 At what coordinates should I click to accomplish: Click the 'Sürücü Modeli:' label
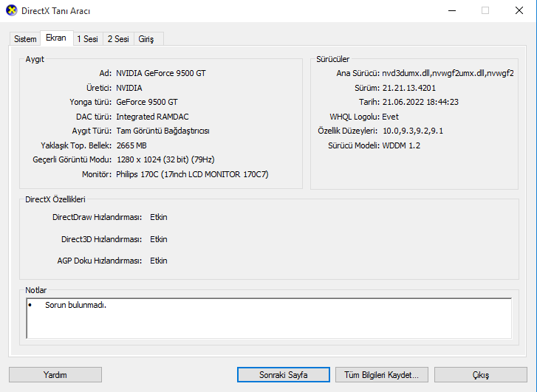354,145
